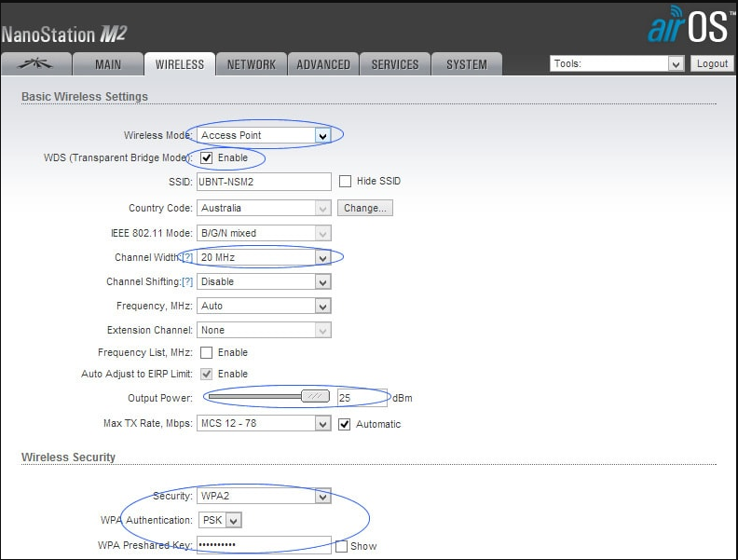Click the airOS logo

pyautogui.click(x=690, y=25)
